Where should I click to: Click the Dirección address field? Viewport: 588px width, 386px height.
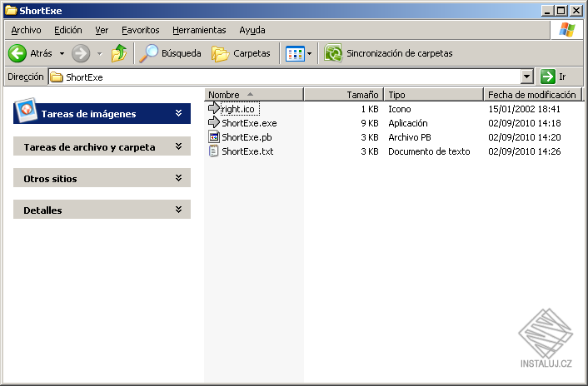click(x=285, y=77)
